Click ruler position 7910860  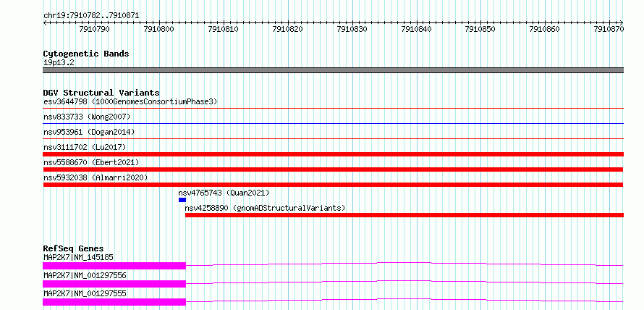click(x=545, y=29)
